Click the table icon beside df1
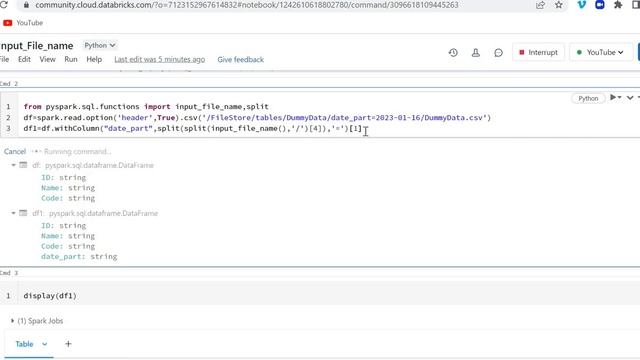Image resolution: width=640 pixels, height=360 pixels. (x=23, y=213)
